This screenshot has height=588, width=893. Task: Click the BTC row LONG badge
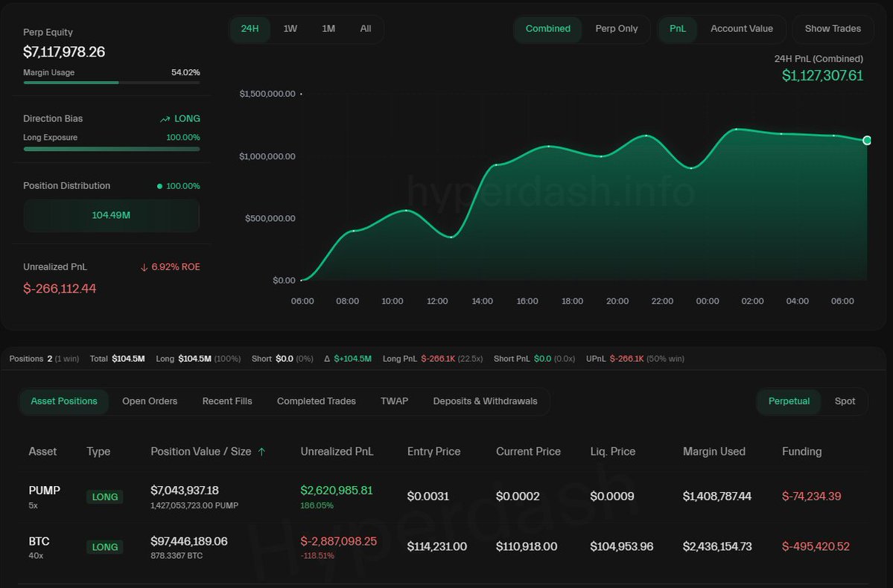[x=105, y=547]
